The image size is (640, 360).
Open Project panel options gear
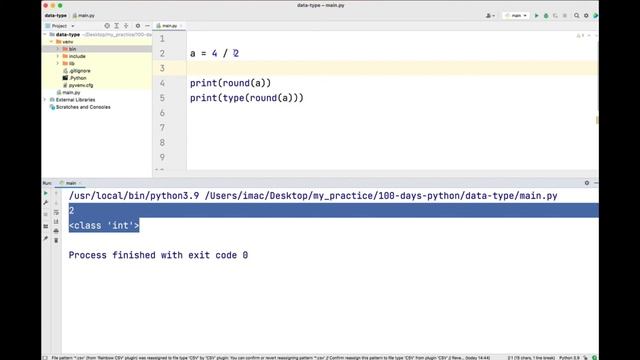138,26
